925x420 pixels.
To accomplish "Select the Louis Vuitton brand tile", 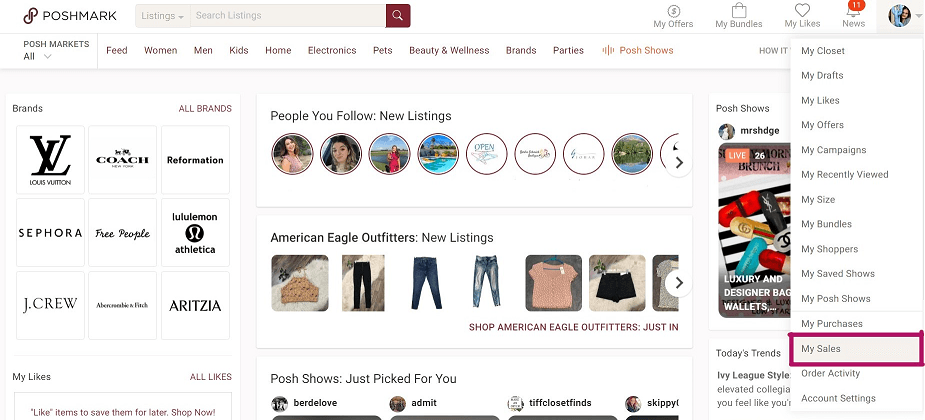I will pos(50,159).
